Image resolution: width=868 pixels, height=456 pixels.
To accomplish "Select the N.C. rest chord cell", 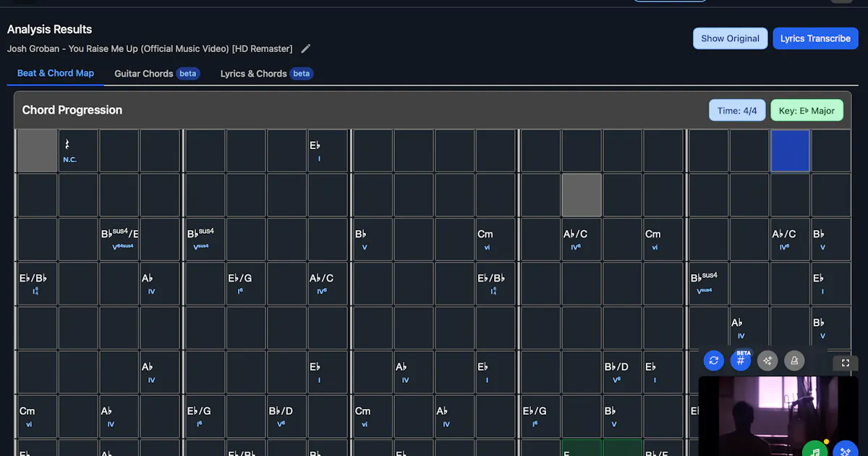I will pyautogui.click(x=78, y=151).
